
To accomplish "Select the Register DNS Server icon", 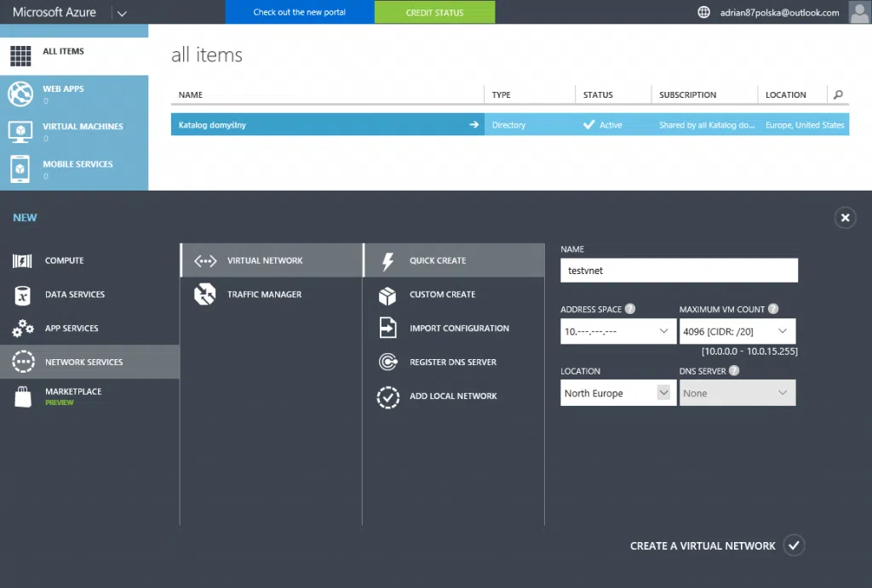I will point(387,363).
